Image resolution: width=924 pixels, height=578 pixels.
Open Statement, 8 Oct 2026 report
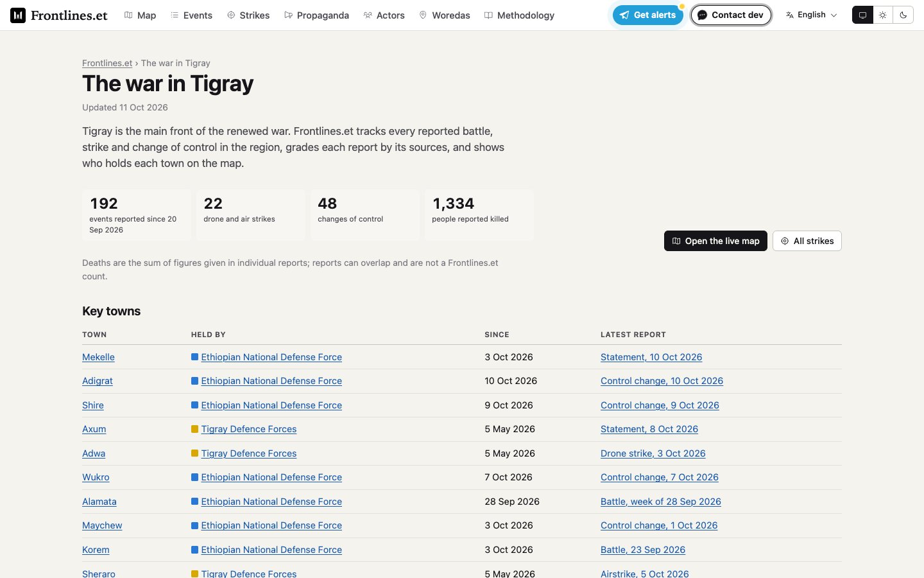click(649, 429)
